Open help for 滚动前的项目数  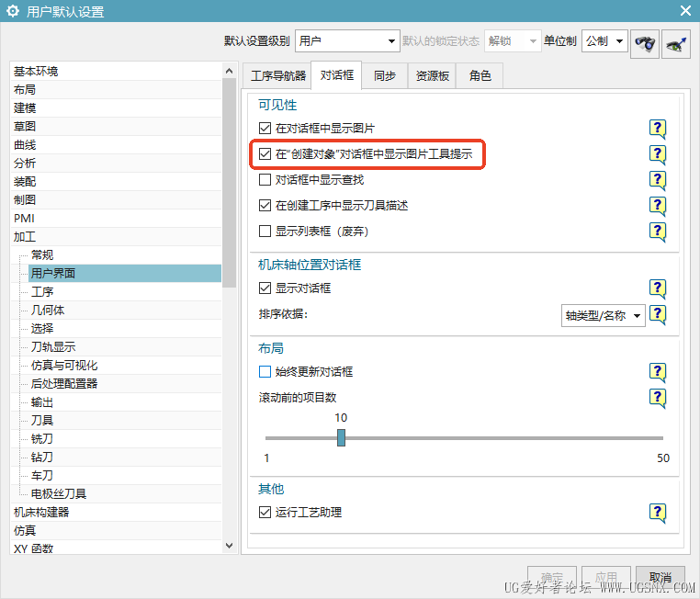coord(657,398)
